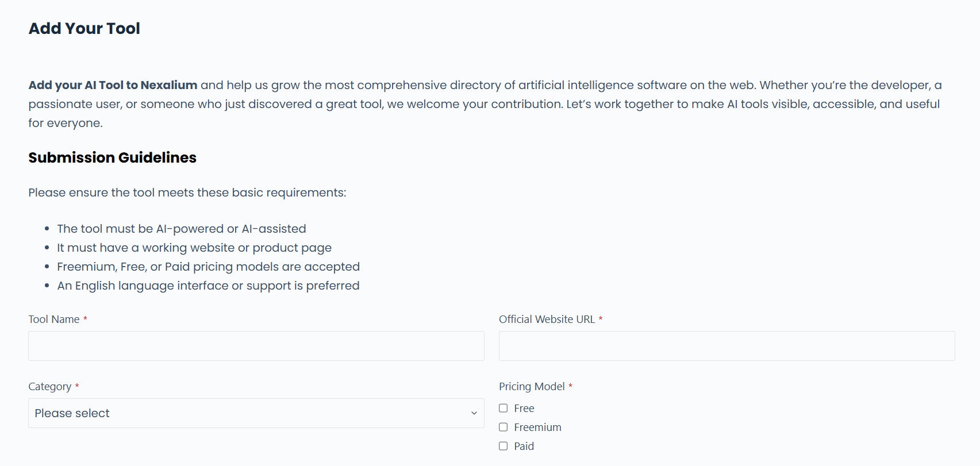980x466 pixels.
Task: Click the 'Category' field label
Action: point(49,386)
